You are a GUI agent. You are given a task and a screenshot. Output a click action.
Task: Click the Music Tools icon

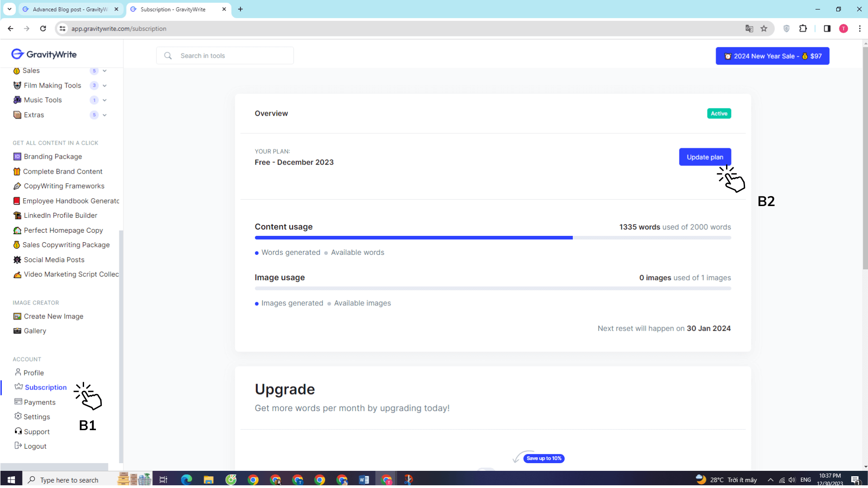(x=17, y=100)
